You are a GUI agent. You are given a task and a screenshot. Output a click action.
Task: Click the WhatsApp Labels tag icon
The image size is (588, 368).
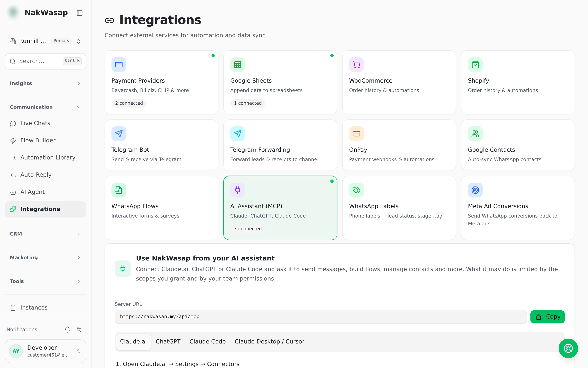pos(356,190)
